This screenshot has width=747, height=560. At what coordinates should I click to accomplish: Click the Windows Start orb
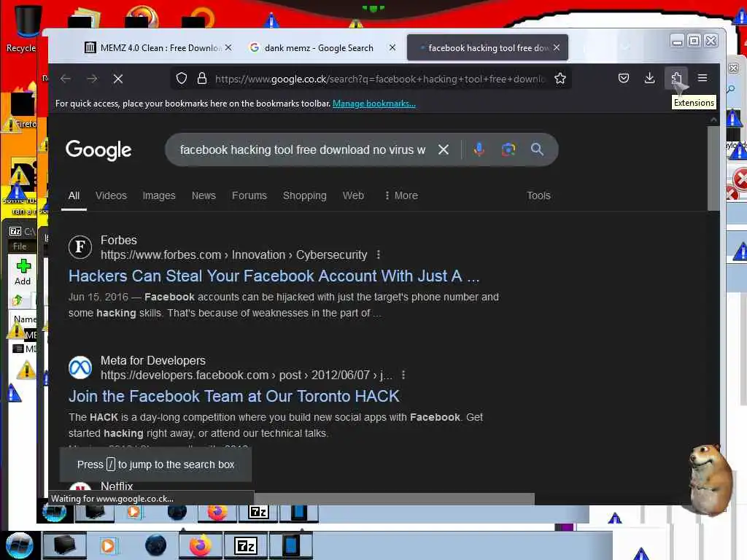(x=19, y=545)
